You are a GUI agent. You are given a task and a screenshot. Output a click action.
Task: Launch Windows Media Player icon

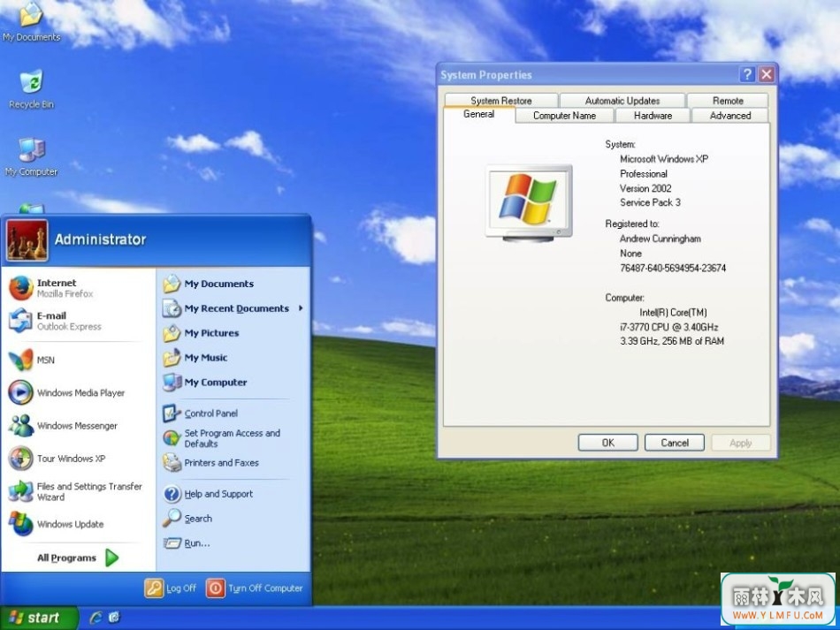21,392
